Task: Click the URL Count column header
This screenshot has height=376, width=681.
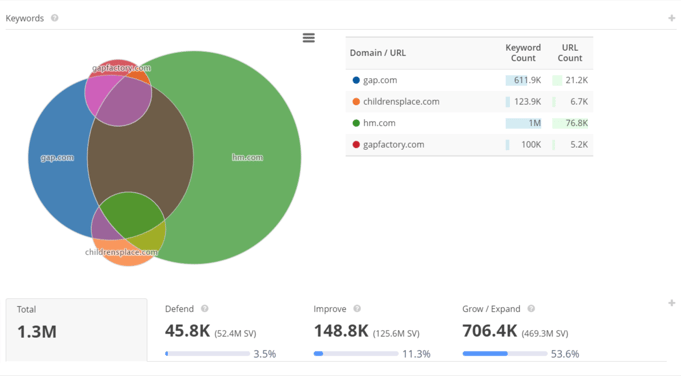Action: (570, 53)
